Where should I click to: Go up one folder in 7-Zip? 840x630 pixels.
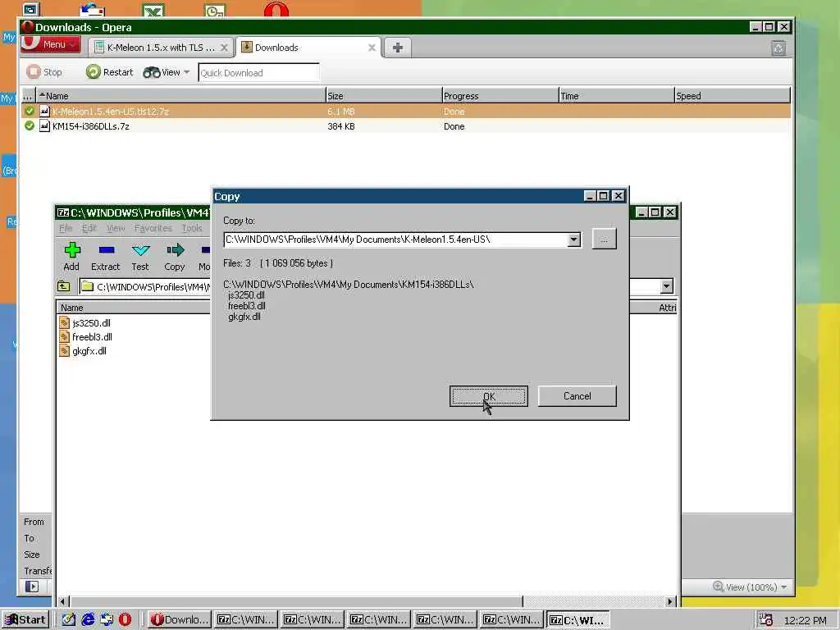(64, 286)
